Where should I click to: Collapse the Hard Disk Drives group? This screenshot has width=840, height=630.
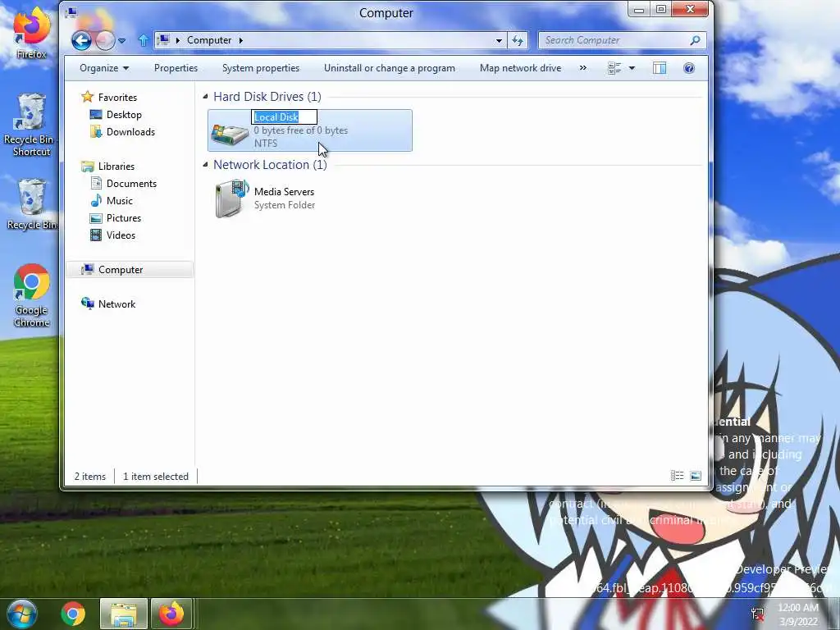click(205, 97)
